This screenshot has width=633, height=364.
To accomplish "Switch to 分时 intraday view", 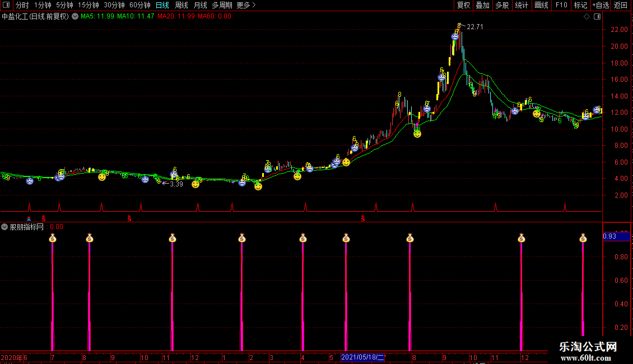I will pos(22,5).
